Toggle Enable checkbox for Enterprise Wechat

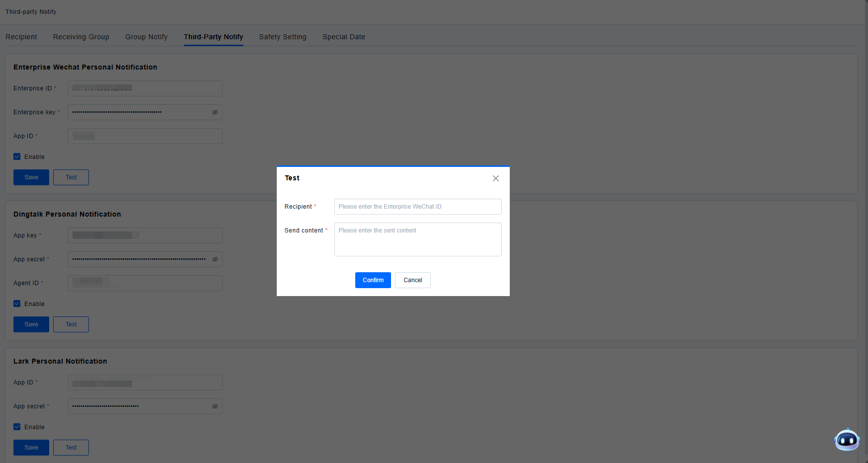tap(17, 156)
